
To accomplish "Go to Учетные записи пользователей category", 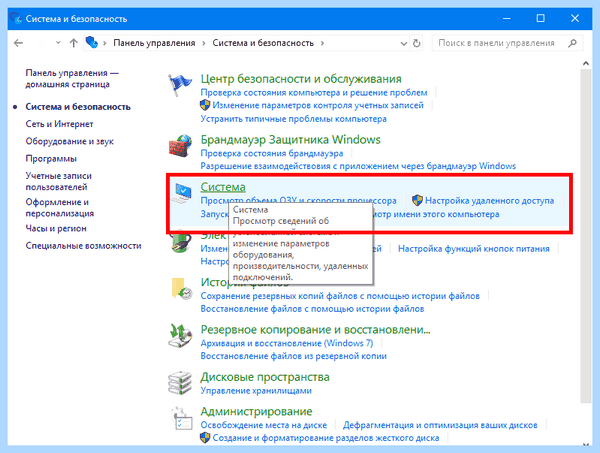I will tap(59, 181).
